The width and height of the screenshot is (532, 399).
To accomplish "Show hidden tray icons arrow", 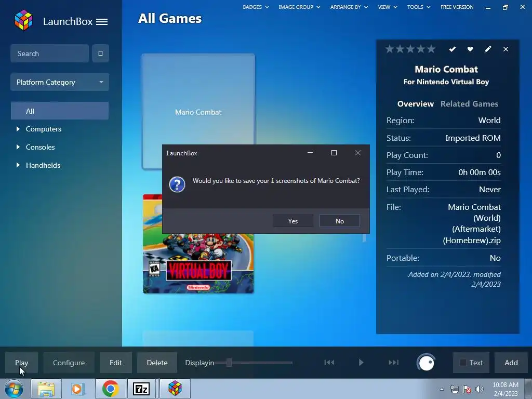I will click(x=442, y=389).
